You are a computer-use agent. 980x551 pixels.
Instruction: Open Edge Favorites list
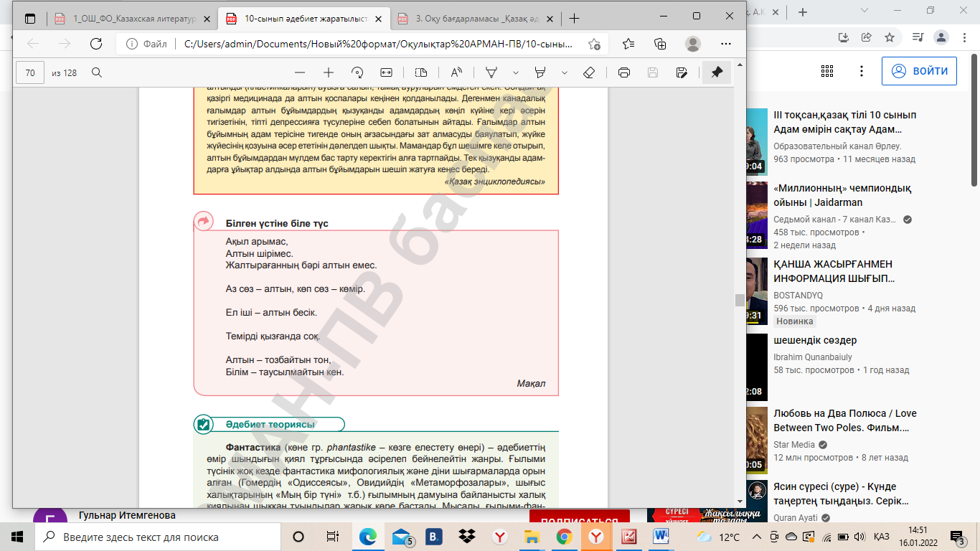point(628,44)
